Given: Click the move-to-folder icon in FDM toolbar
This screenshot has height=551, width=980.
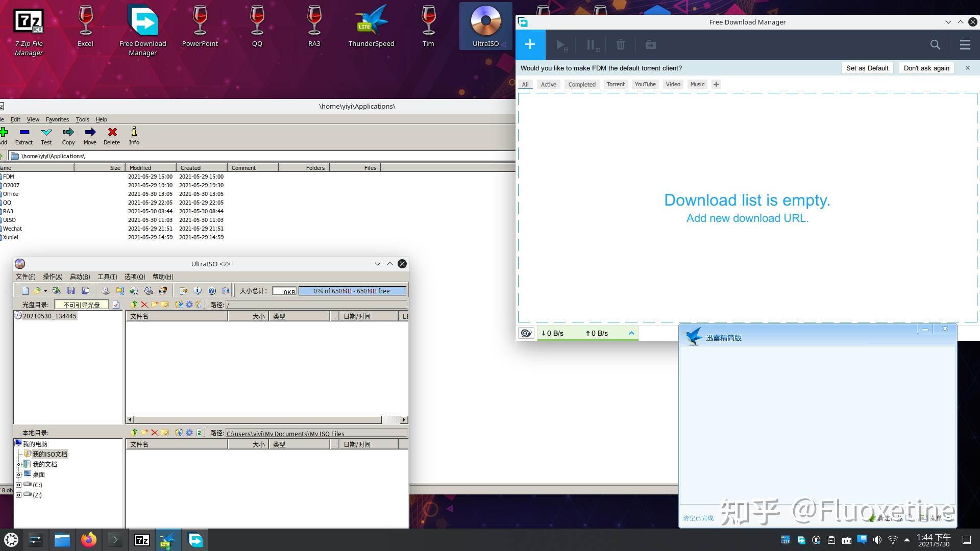Looking at the screenshot, I should click(x=650, y=45).
